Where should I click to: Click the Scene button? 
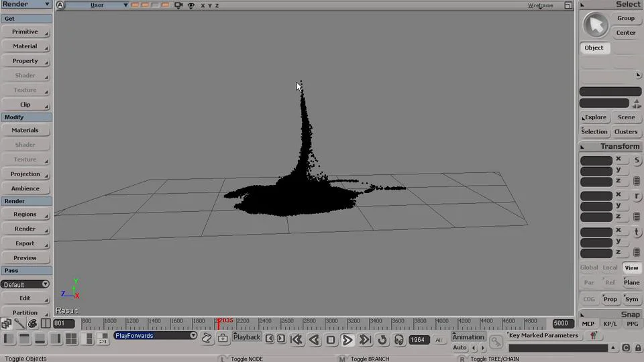click(x=627, y=117)
